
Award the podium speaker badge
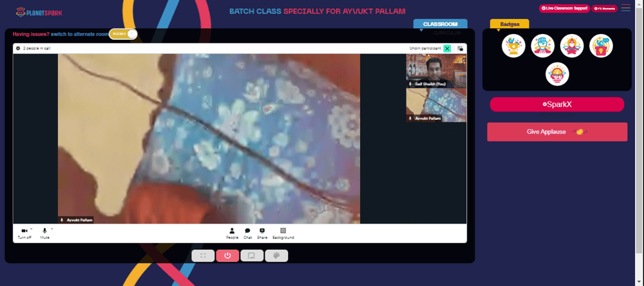[601, 46]
